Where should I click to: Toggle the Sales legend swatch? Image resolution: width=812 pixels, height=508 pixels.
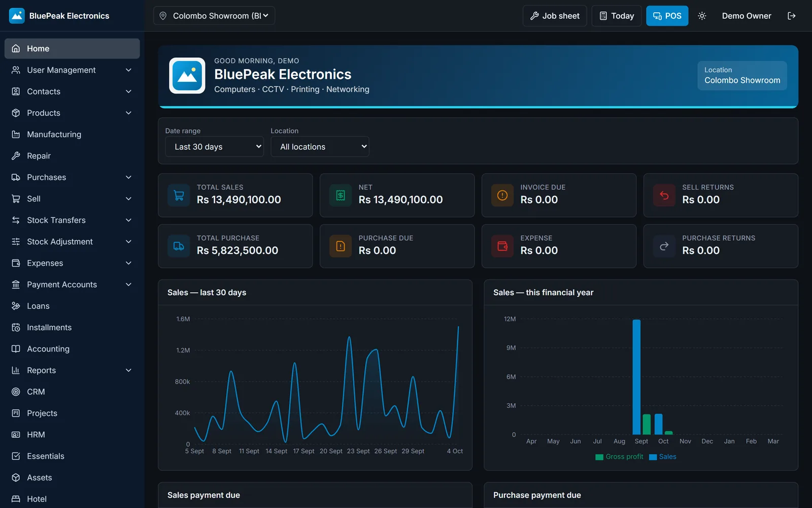(x=653, y=457)
